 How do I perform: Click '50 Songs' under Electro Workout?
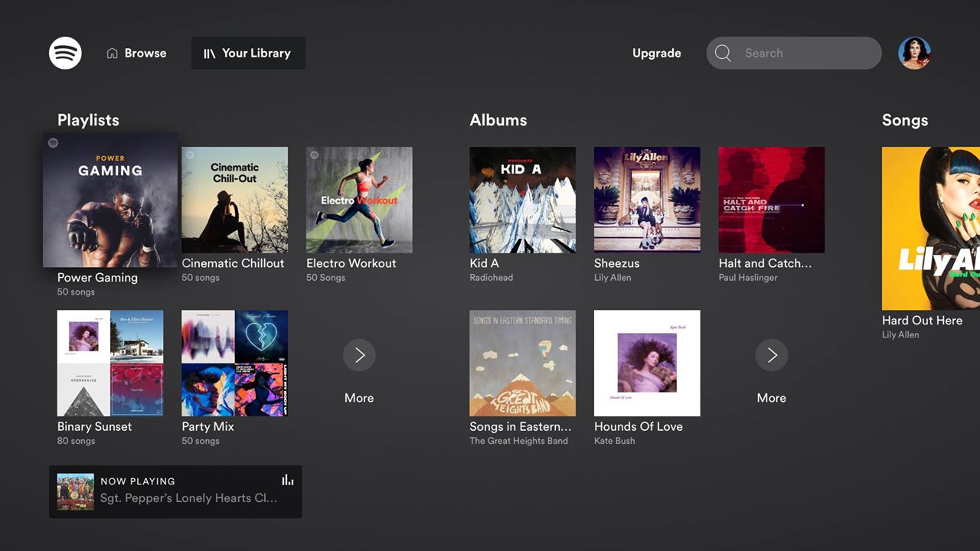[x=325, y=278]
